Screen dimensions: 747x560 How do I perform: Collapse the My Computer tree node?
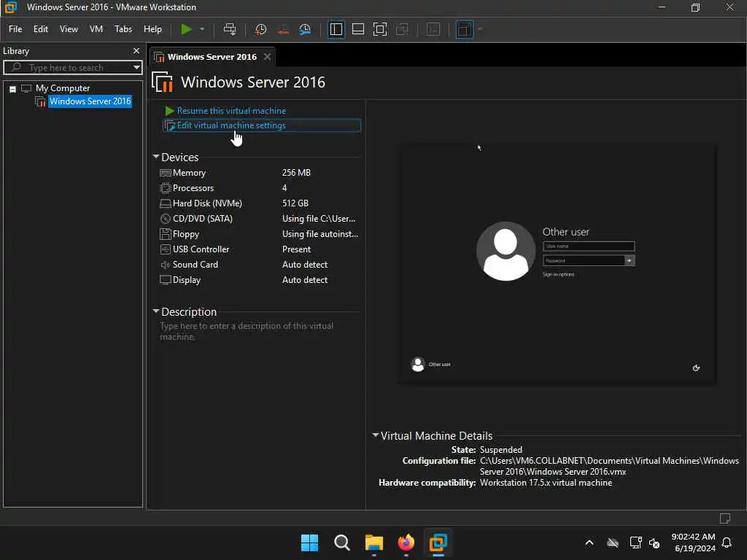(13, 88)
